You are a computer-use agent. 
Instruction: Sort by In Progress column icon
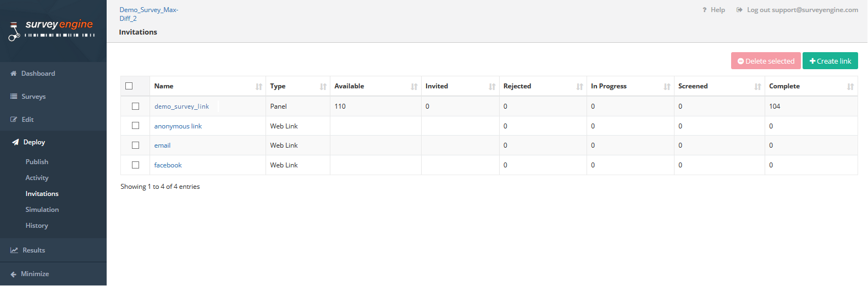point(667,87)
